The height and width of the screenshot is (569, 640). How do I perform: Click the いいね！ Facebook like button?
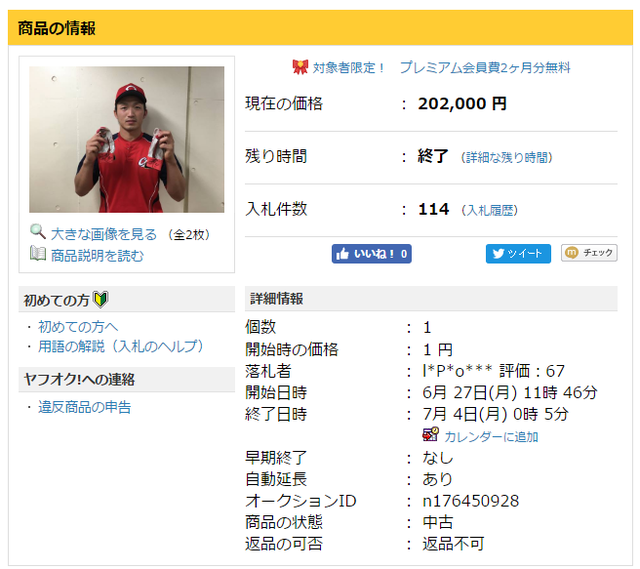tap(371, 254)
